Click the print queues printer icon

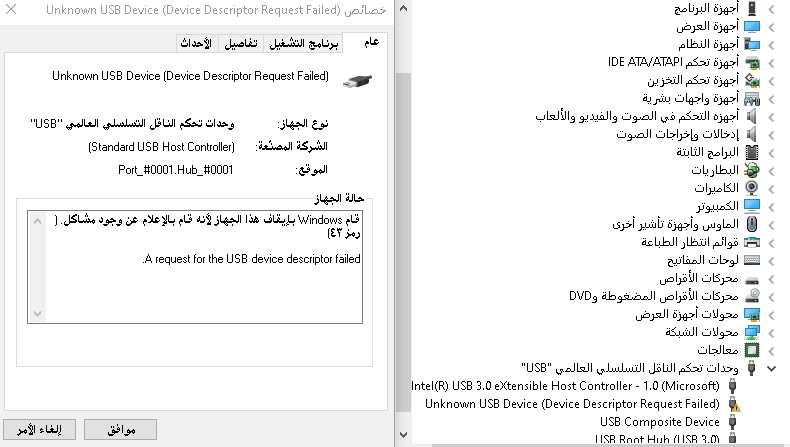click(752, 242)
